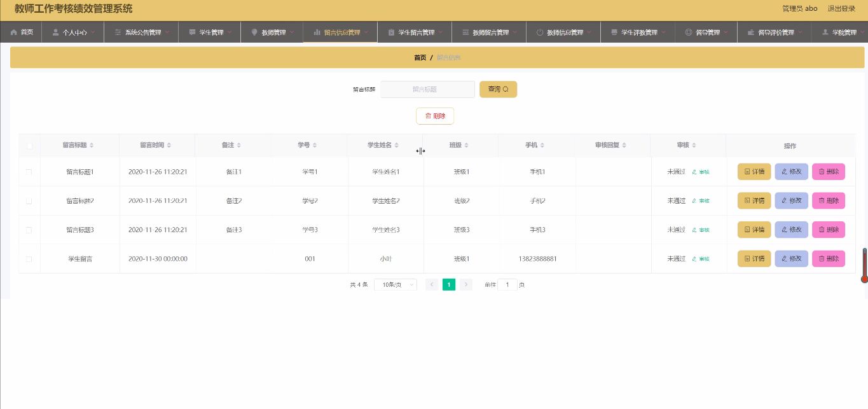
Task: Expand the 个人中心 menu arrow
Action: pos(93,32)
